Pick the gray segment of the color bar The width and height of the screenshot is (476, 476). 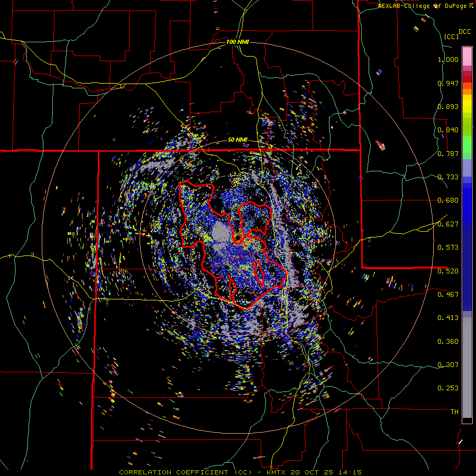point(467,368)
